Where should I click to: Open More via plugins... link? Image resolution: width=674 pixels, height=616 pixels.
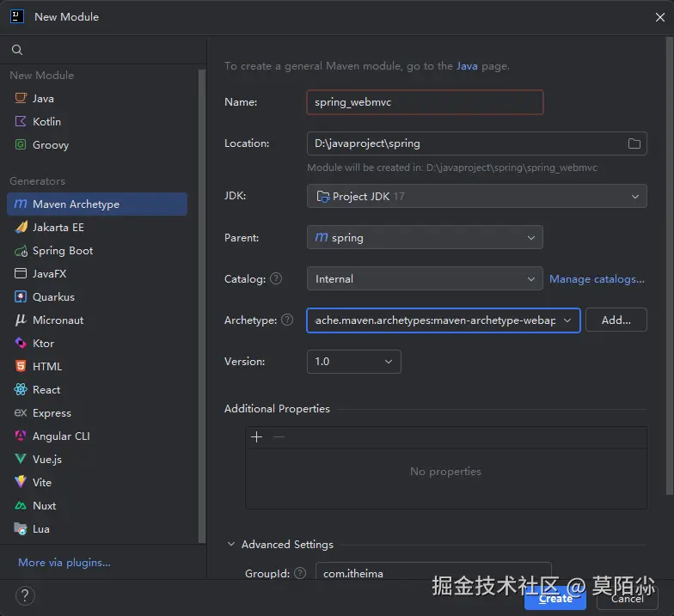64,562
